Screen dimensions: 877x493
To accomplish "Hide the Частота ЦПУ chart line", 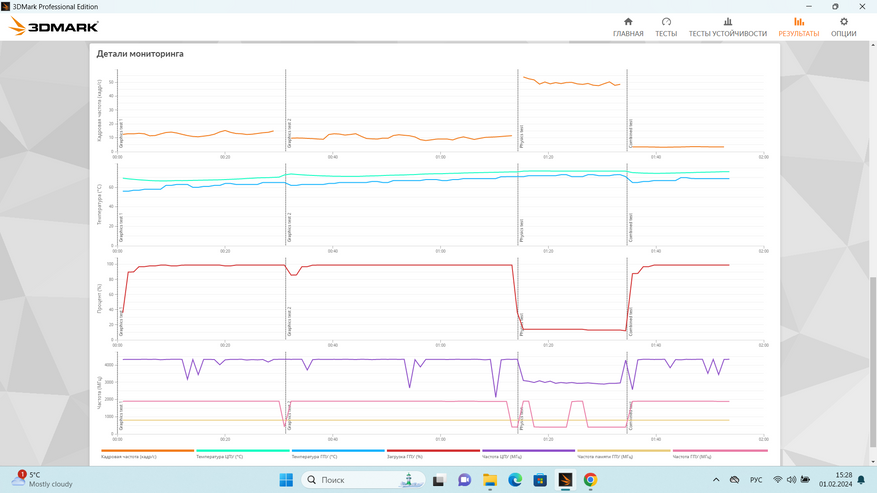I will 502,456.
